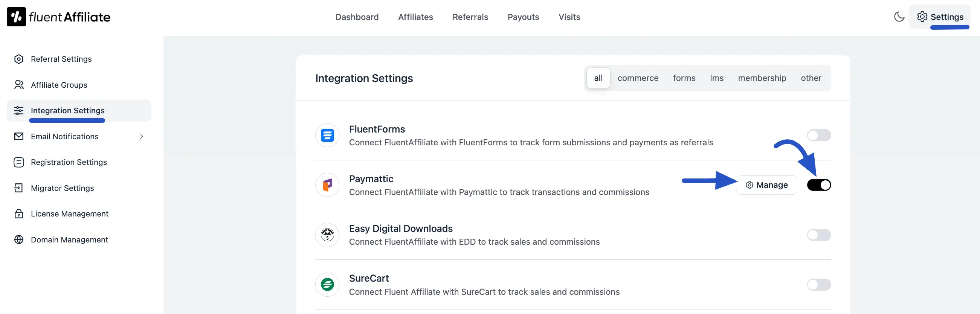Select Integration Settings in sidebar
Screen dimensions: 980x314
pos(79,111)
